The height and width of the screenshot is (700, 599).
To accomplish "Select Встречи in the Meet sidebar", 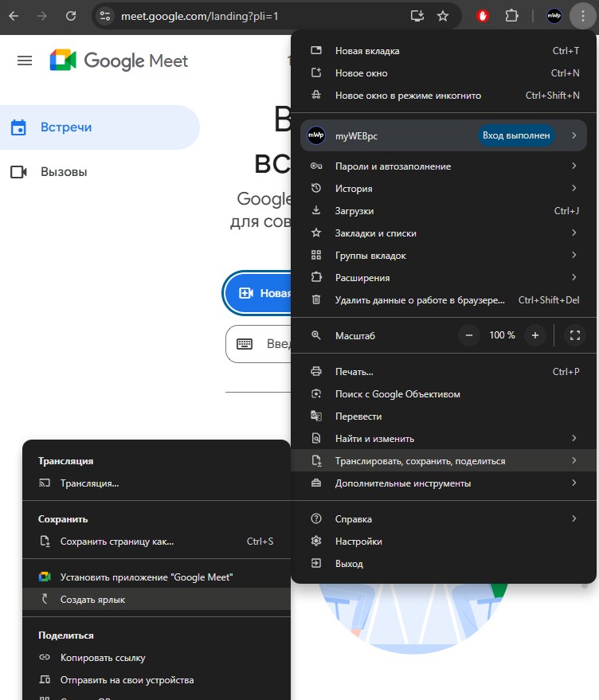I will click(x=100, y=127).
